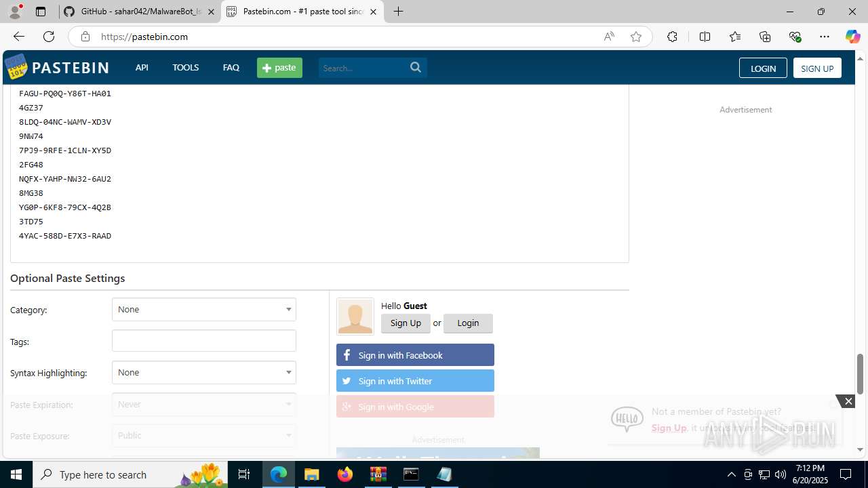Click line NQFX-YAHP-NW32-6AU2 in paste
This screenshot has width=868, height=488.
(x=65, y=179)
